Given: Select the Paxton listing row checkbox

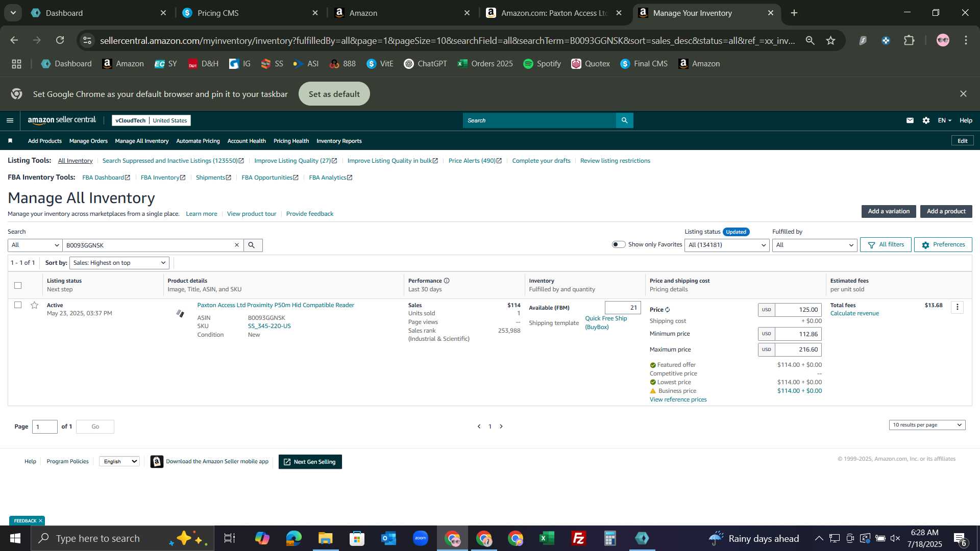Looking at the screenshot, I should [18, 305].
